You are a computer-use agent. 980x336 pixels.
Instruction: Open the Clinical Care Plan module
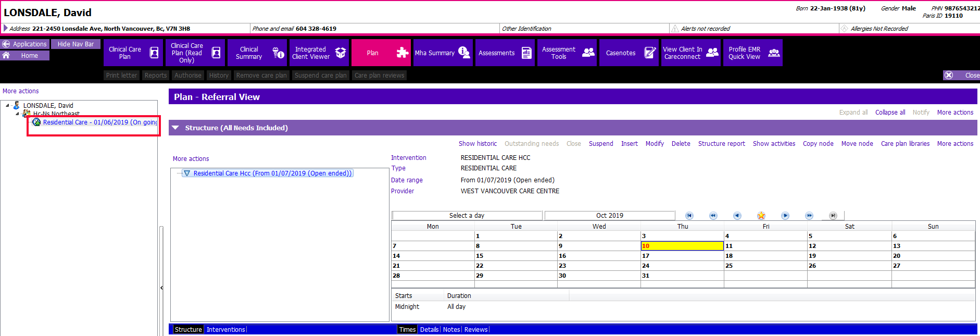click(133, 53)
